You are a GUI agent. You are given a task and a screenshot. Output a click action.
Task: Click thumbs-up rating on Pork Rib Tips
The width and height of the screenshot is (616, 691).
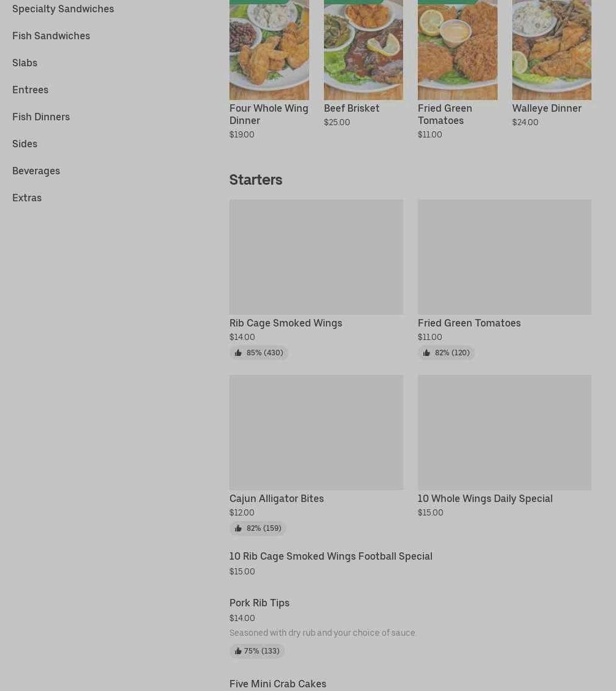tap(257, 651)
